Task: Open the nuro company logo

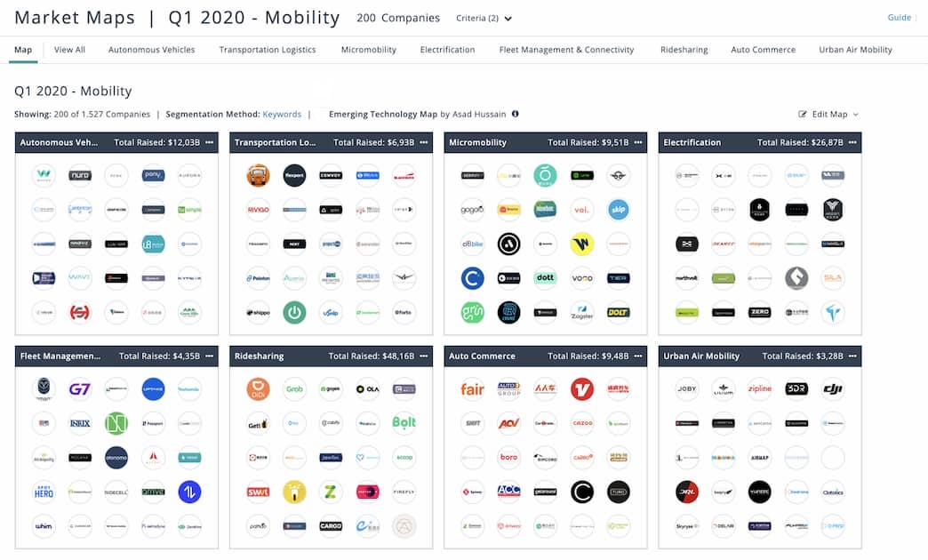Action: pyautogui.click(x=80, y=175)
